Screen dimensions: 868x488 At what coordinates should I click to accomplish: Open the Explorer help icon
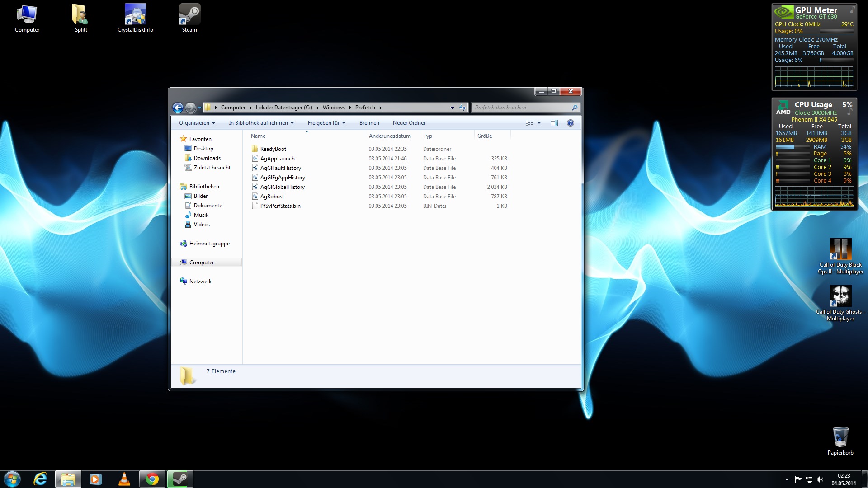571,123
